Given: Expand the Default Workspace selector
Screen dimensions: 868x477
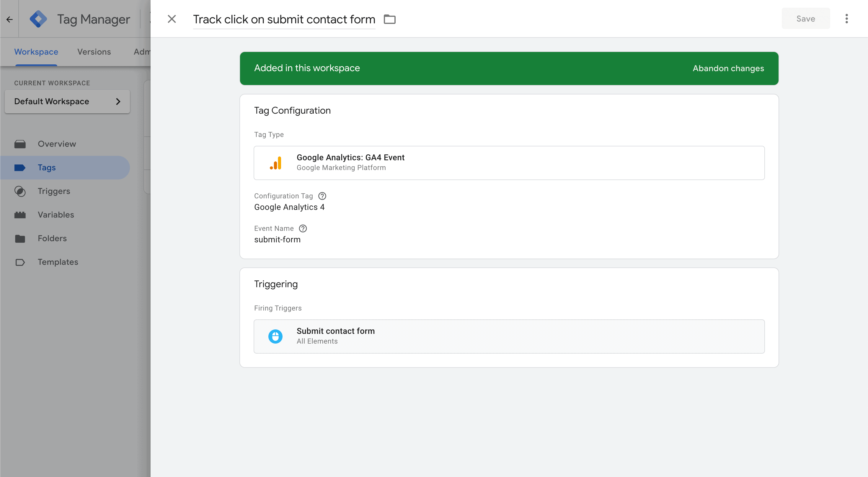Looking at the screenshot, I should click(x=67, y=102).
